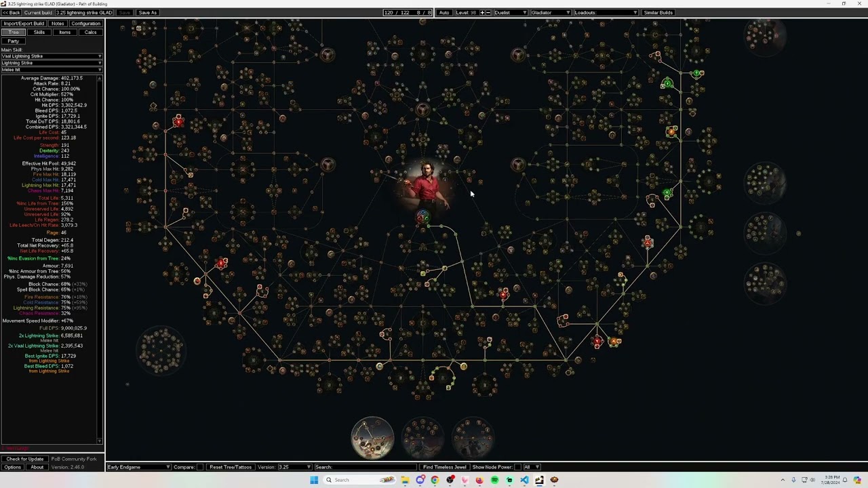Open the Party tab
868x488 pixels.
pos(14,41)
